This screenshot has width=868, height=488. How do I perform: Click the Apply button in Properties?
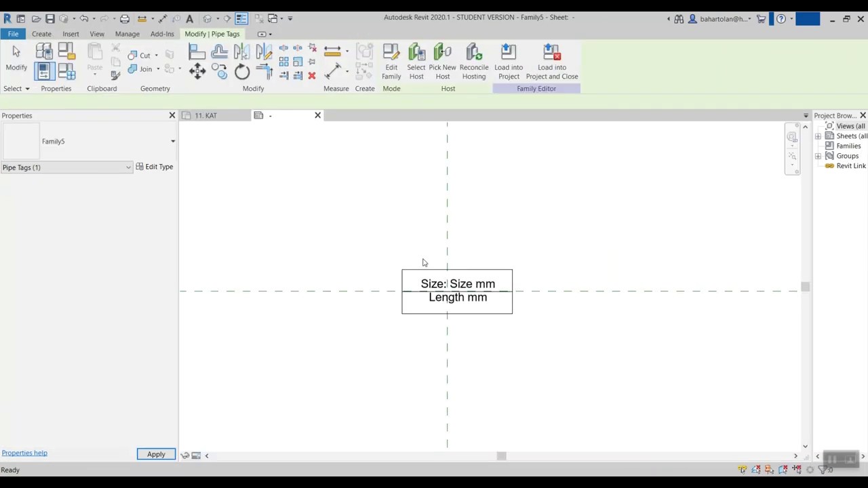156,454
